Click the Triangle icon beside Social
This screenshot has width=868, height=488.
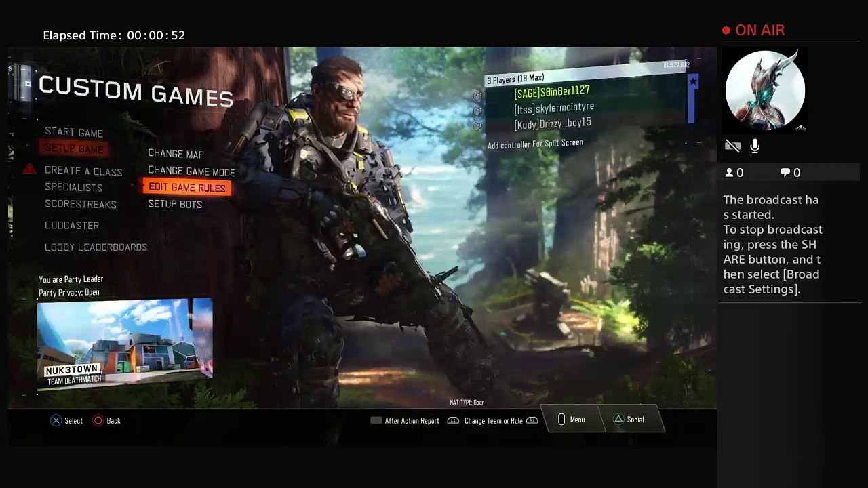pos(618,420)
